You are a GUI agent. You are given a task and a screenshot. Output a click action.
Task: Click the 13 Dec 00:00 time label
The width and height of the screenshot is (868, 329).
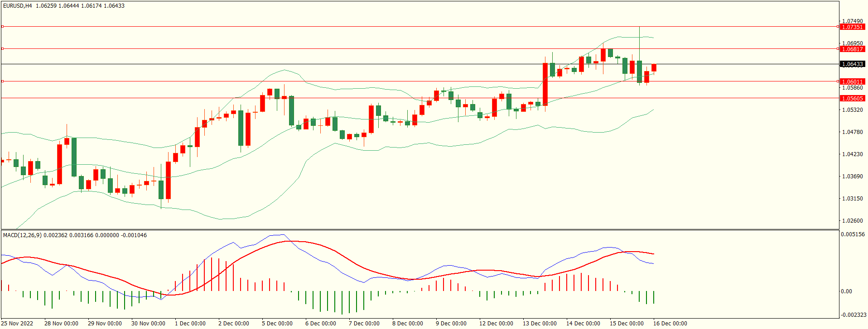540,324
